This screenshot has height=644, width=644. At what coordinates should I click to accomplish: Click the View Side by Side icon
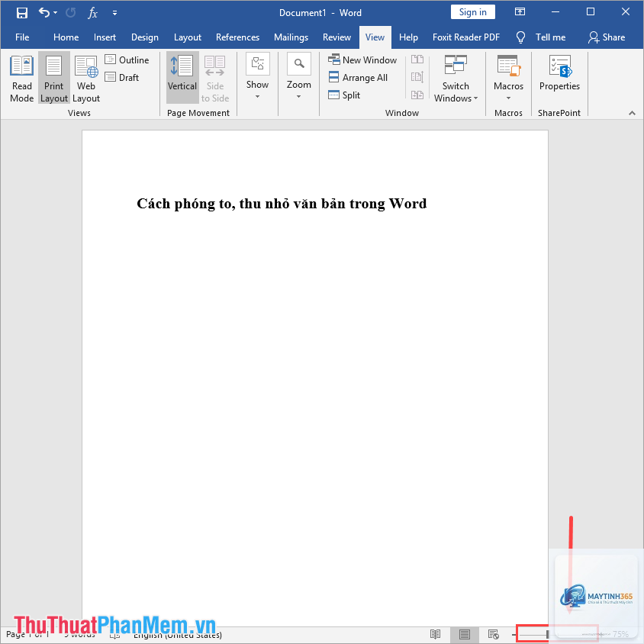[417, 60]
